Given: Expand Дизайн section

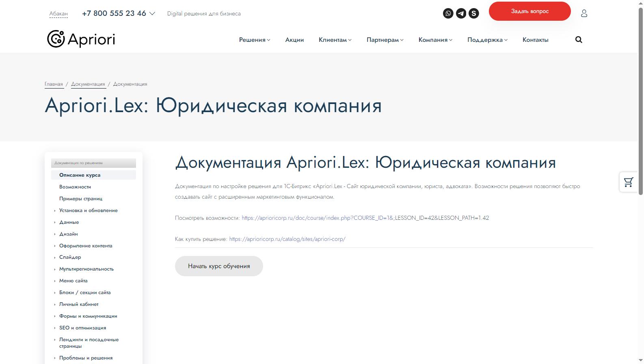Looking at the screenshot, I should coord(69,234).
